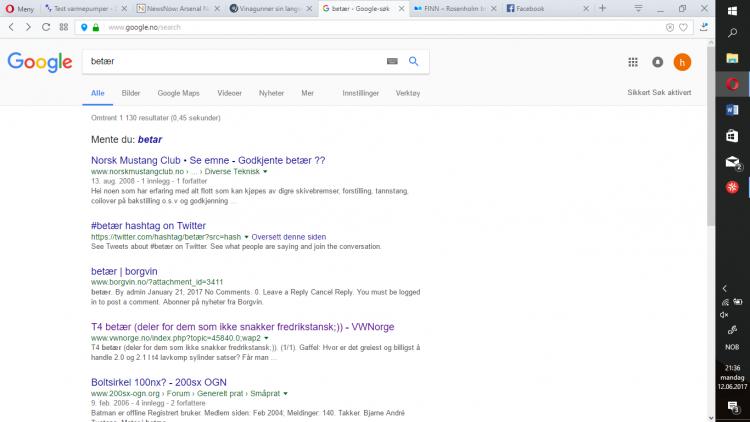Bookmark page with heart icon
This screenshot has height=422, width=750.
[684, 27]
